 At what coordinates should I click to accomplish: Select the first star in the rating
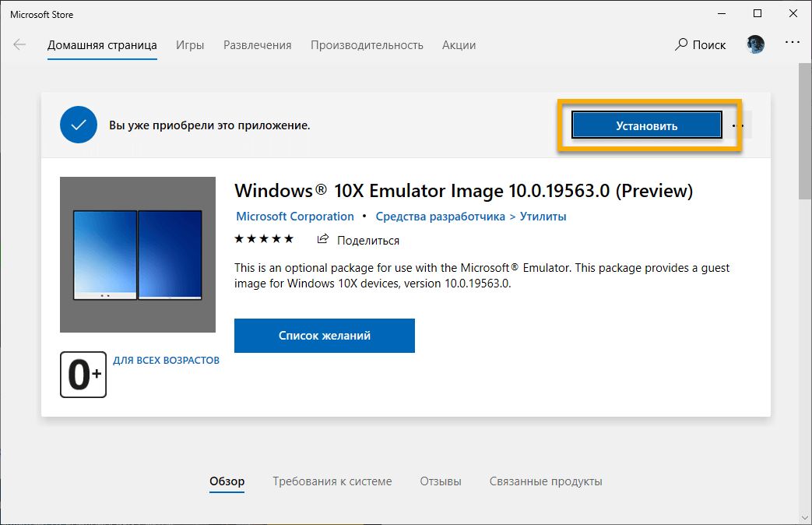(239, 239)
